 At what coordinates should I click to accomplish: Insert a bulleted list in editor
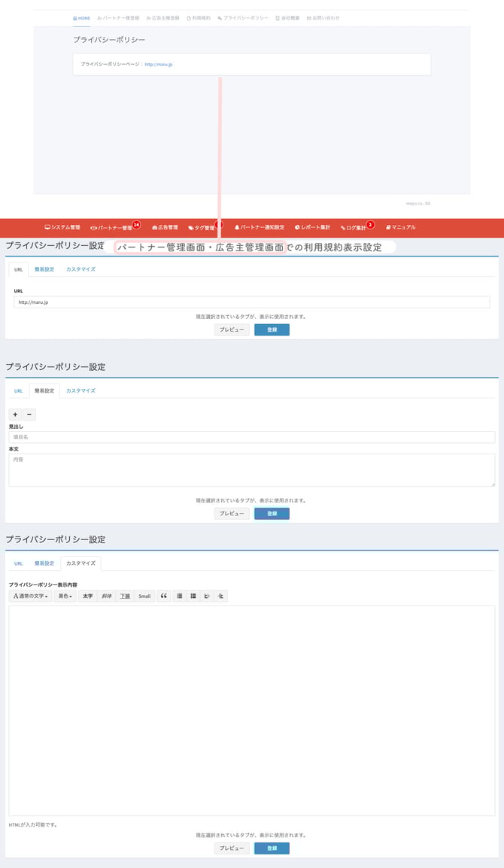[179, 596]
